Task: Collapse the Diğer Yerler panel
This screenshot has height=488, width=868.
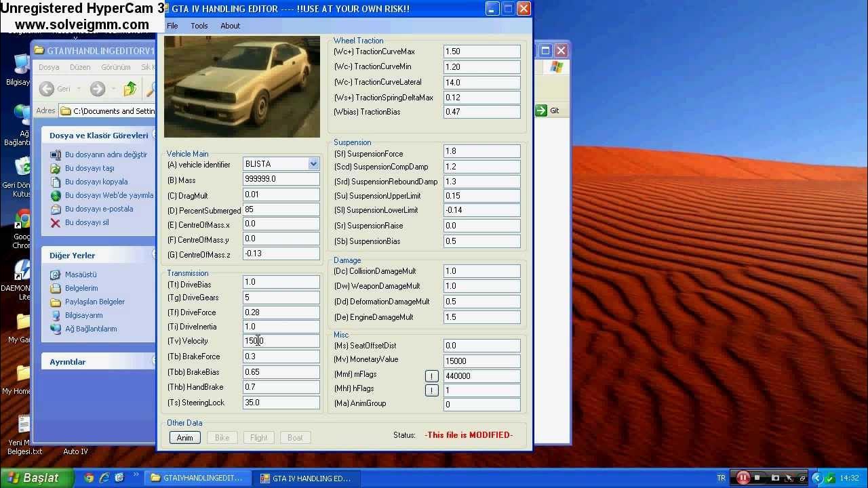Action: click(155, 255)
